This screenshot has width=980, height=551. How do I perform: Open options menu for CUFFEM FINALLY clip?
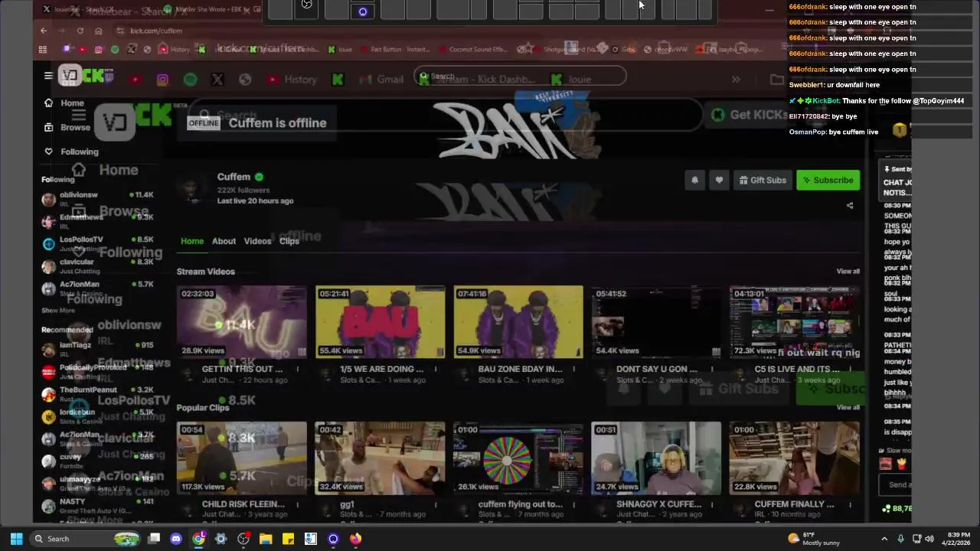(850, 504)
